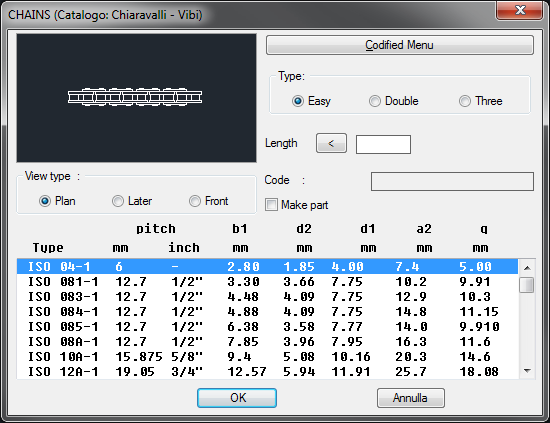
Task: Click the list scroll down arrow
Action: coord(527,370)
